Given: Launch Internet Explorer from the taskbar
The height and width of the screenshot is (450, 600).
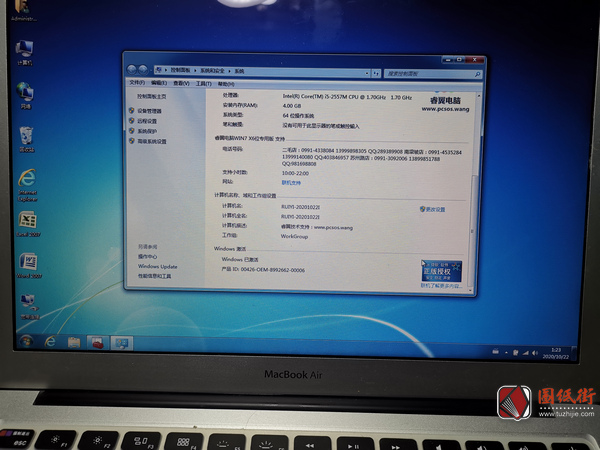Looking at the screenshot, I should pyautogui.click(x=50, y=342).
